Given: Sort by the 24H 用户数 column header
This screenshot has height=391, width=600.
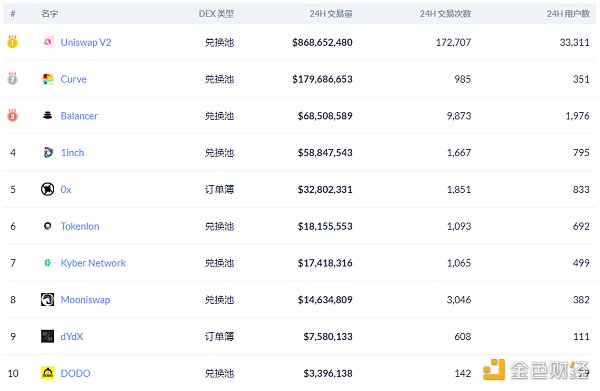Looking at the screenshot, I should tap(568, 14).
